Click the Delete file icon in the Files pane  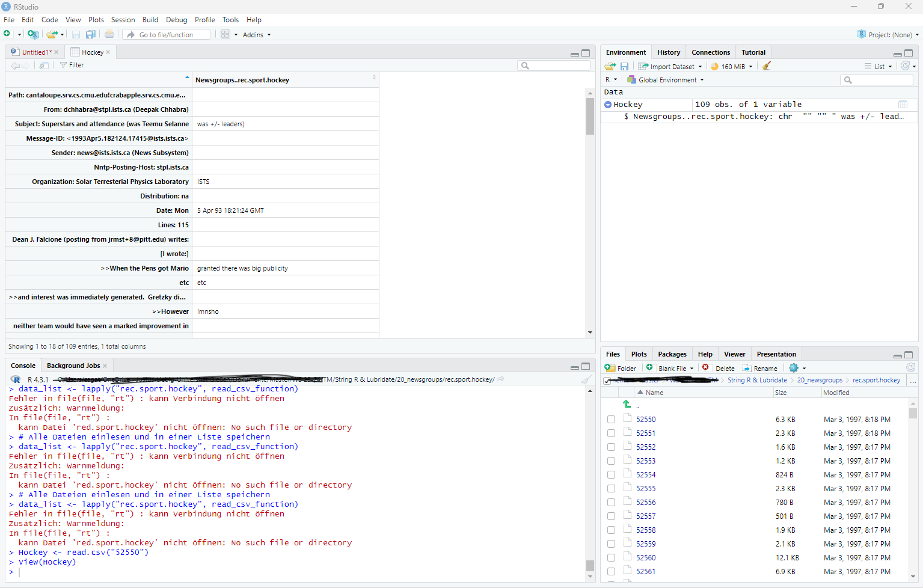point(719,368)
